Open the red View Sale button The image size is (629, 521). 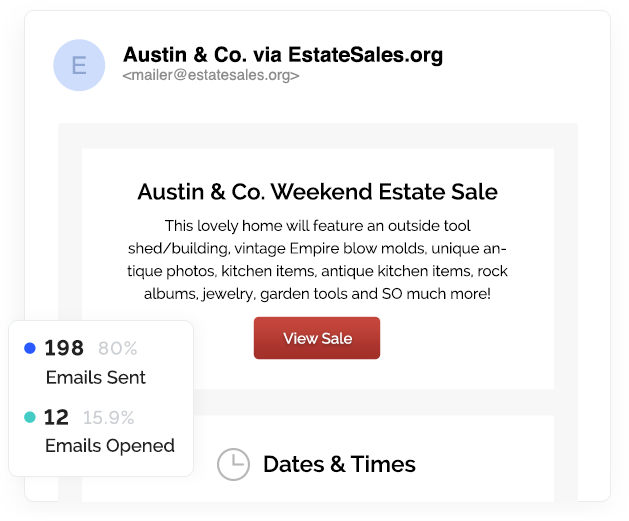317,338
